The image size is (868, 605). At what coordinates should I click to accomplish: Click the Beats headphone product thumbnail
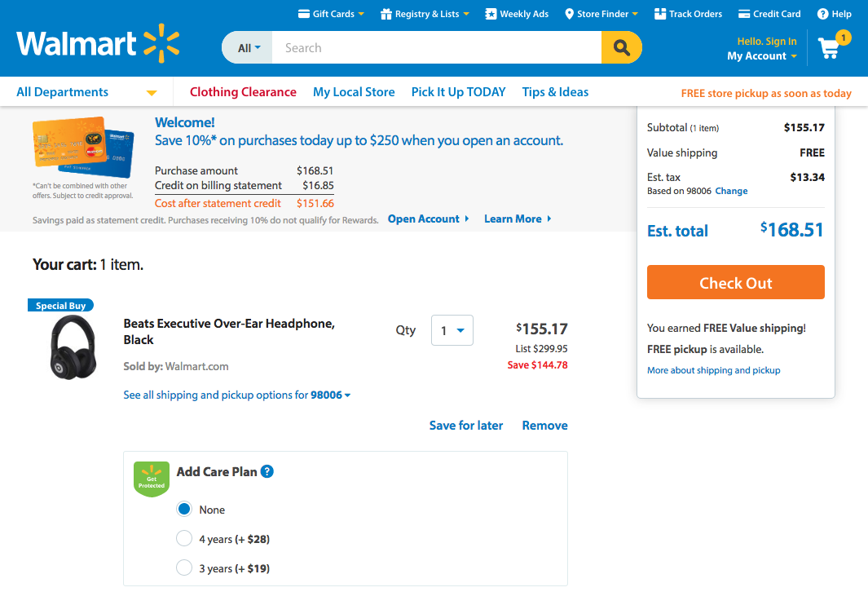(73, 345)
